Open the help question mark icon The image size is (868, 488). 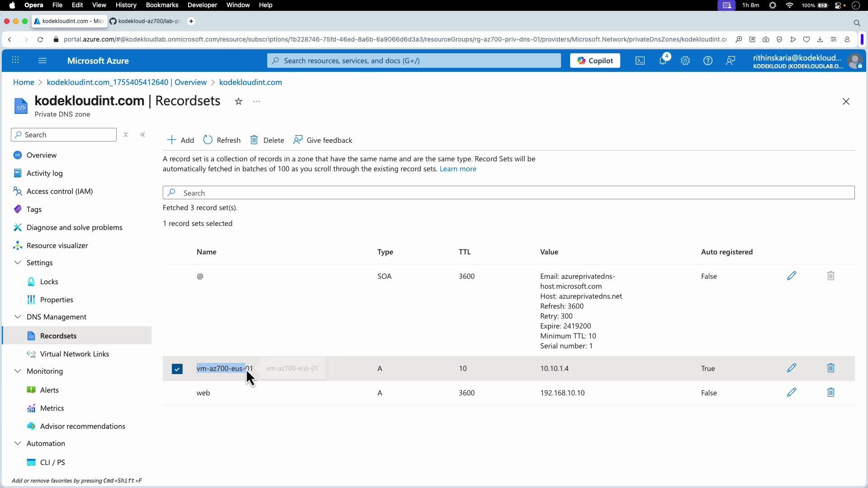(x=708, y=61)
